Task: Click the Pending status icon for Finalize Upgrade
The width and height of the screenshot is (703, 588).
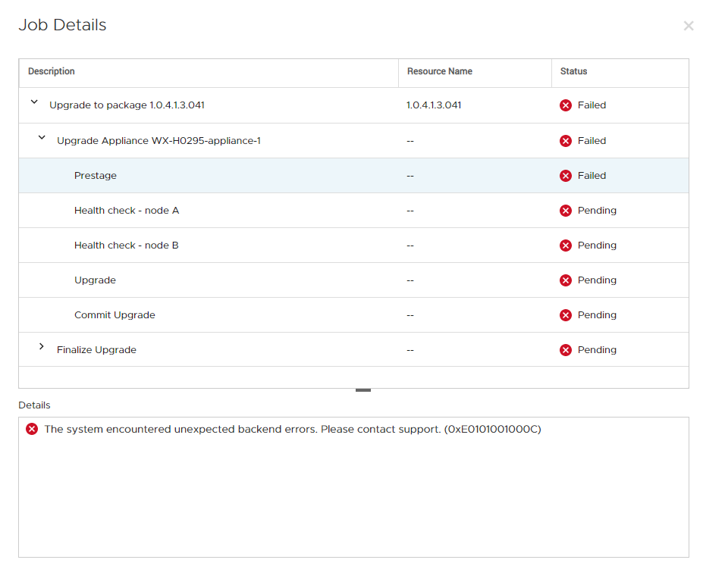Action: 565,349
